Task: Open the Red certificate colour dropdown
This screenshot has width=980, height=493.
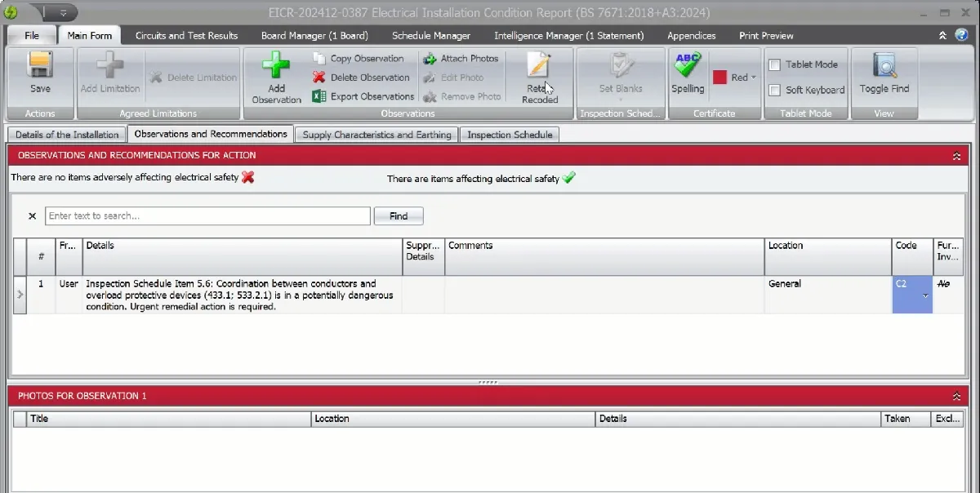Action: (x=754, y=78)
